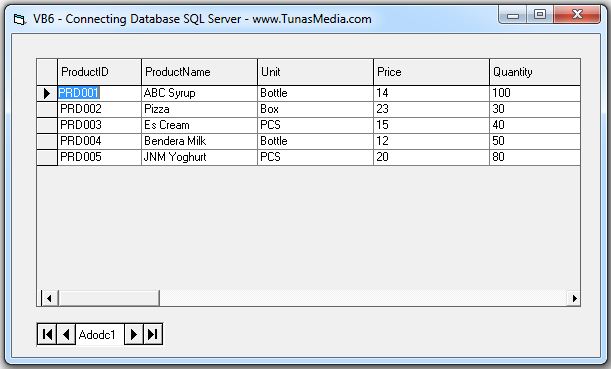
Task: Click the horizontal scrollbar thumb in grid
Action: click(109, 298)
